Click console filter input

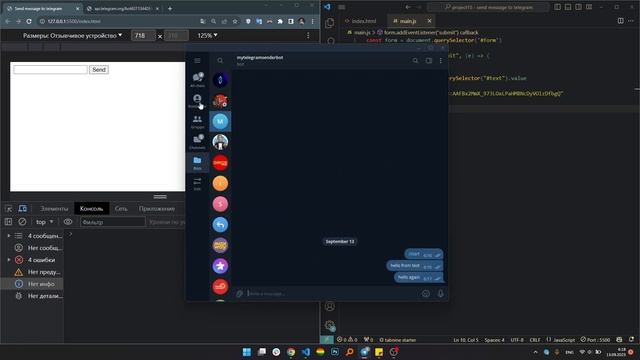pos(113,222)
